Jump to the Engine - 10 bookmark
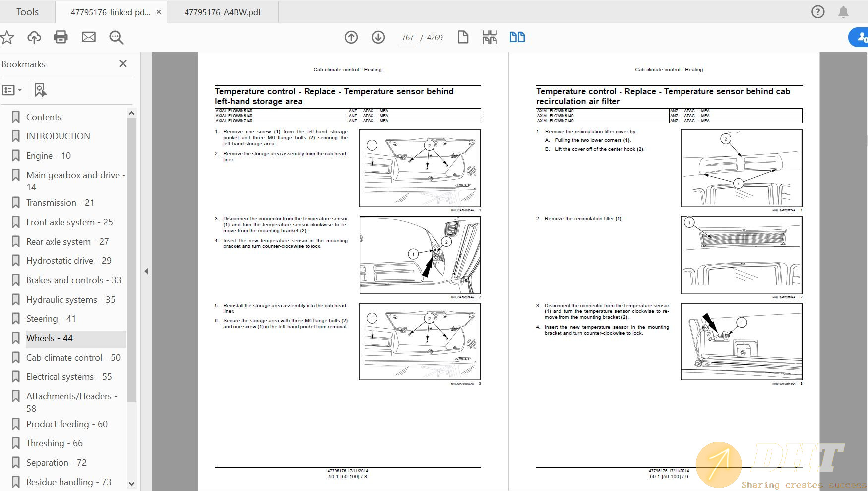This screenshot has height=491, width=868. tap(49, 156)
